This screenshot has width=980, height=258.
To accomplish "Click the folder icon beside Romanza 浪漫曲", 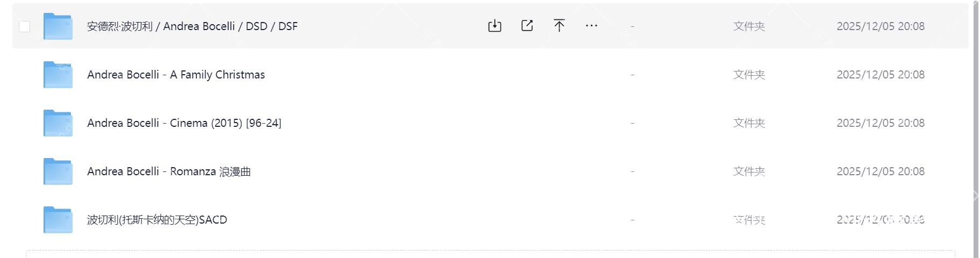I will pyautogui.click(x=58, y=171).
